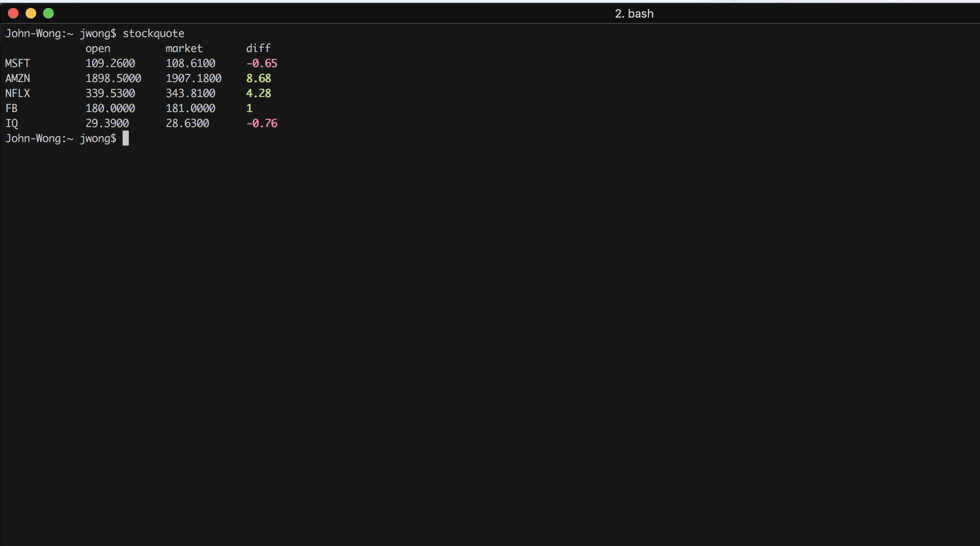Click the stockquote command text
Screen dimensions: 980x546
[153, 34]
